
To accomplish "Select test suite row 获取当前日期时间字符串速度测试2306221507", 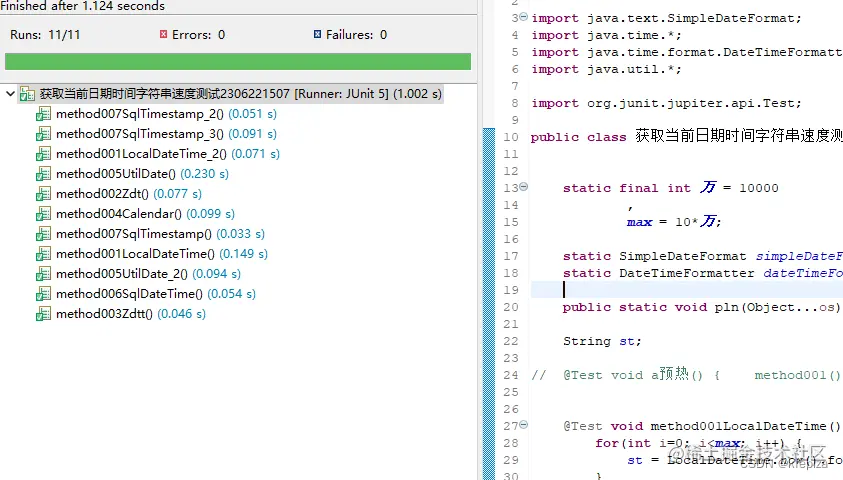I will click(231, 94).
